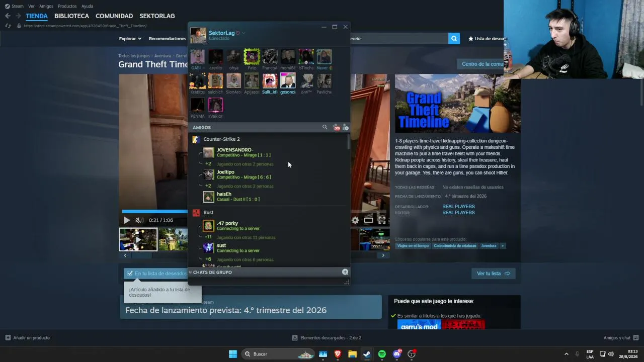644x362 pixels.
Task: Open pending friend invites icon with the red badge
Action: point(336,128)
